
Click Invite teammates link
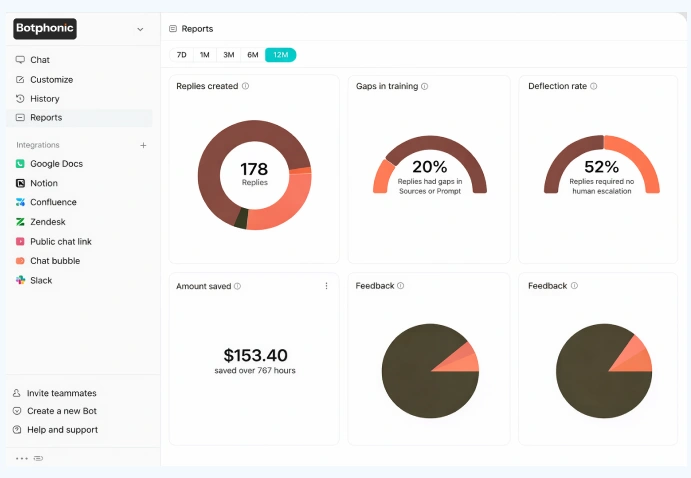[x=61, y=393]
